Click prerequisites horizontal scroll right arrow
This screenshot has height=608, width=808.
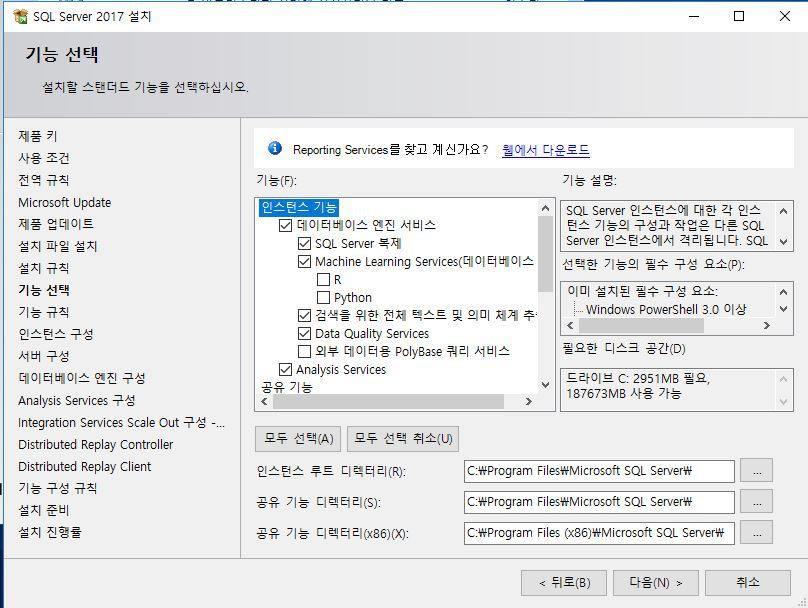tap(767, 326)
